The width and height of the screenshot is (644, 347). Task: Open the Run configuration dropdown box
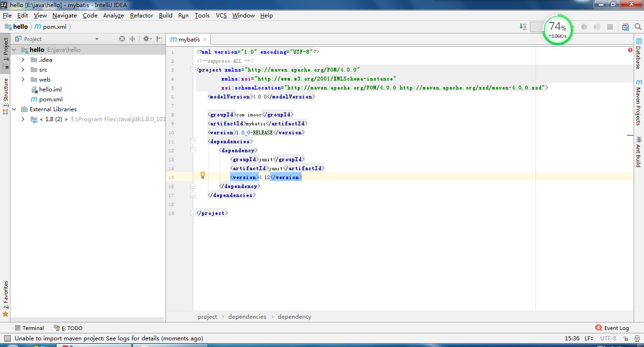pyautogui.click(x=537, y=27)
